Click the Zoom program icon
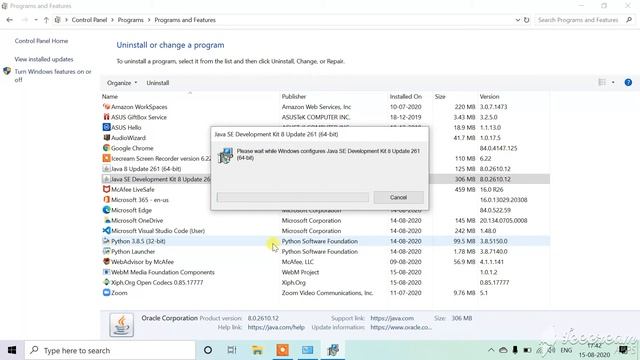Image resolution: width=640 pixels, height=360 pixels. (x=107, y=293)
